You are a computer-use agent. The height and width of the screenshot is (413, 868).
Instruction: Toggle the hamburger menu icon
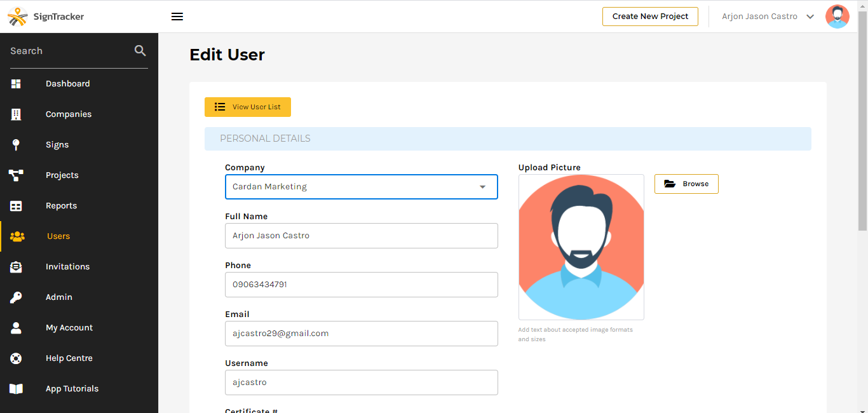[177, 17]
